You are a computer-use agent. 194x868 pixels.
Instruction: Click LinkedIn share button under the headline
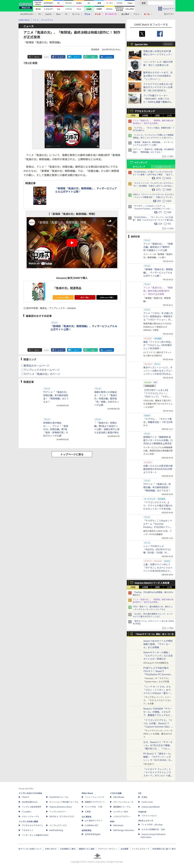106,57
